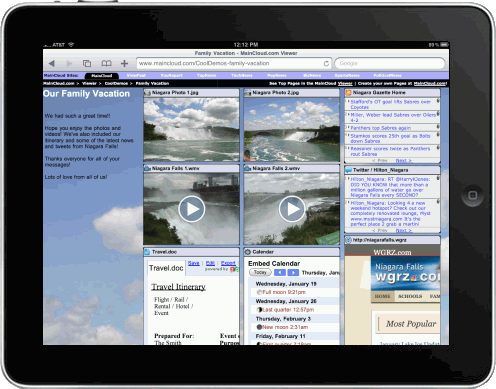Select the MainCloud tab
This screenshot has height=389, width=496.
click(102, 76)
